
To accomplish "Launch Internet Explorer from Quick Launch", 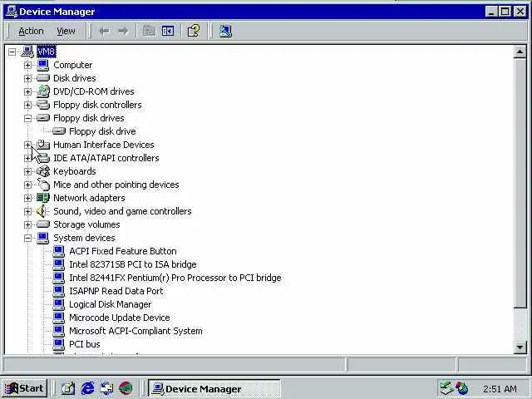I will tap(87, 388).
